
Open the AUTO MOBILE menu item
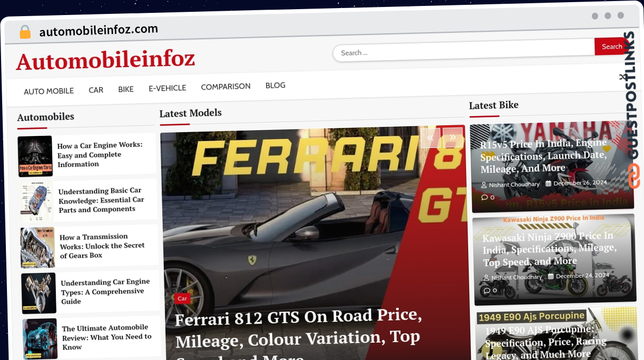49,91
